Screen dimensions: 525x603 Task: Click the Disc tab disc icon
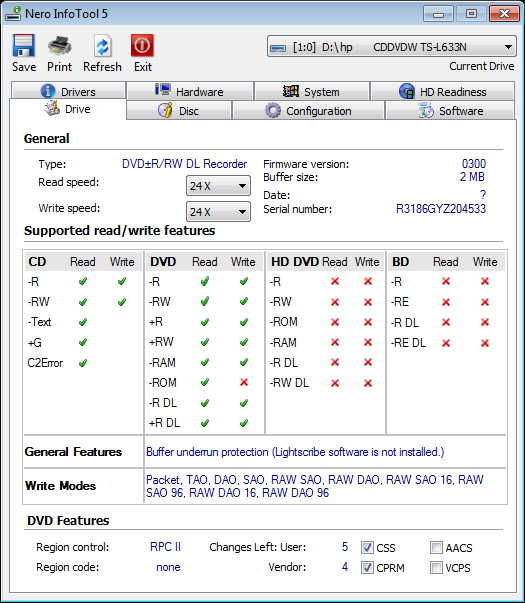pyautogui.click(x=165, y=110)
